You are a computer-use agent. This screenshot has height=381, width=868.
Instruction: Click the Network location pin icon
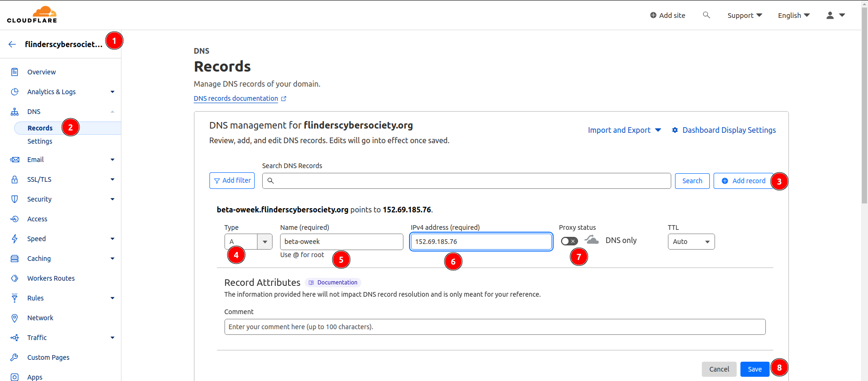pos(15,318)
